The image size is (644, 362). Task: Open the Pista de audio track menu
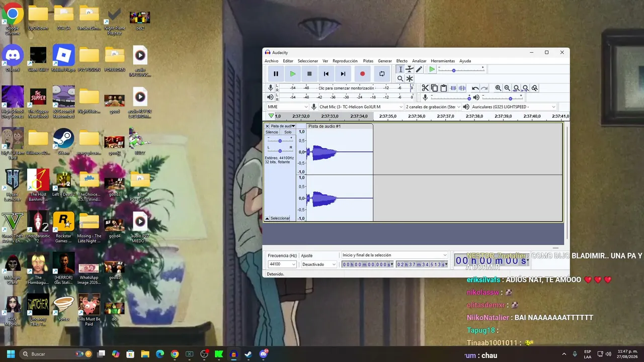pyautogui.click(x=283, y=126)
